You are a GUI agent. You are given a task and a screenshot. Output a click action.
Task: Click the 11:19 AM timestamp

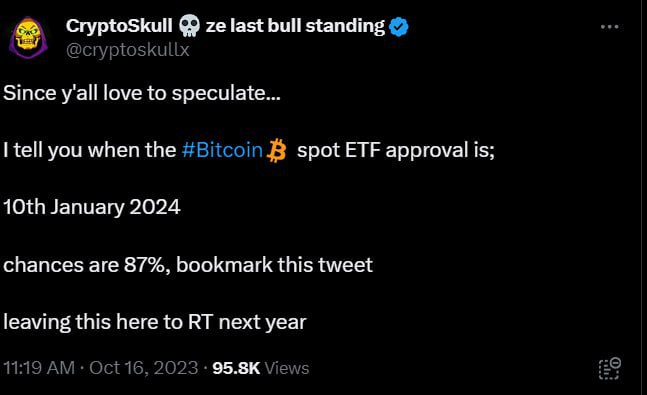click(39, 368)
